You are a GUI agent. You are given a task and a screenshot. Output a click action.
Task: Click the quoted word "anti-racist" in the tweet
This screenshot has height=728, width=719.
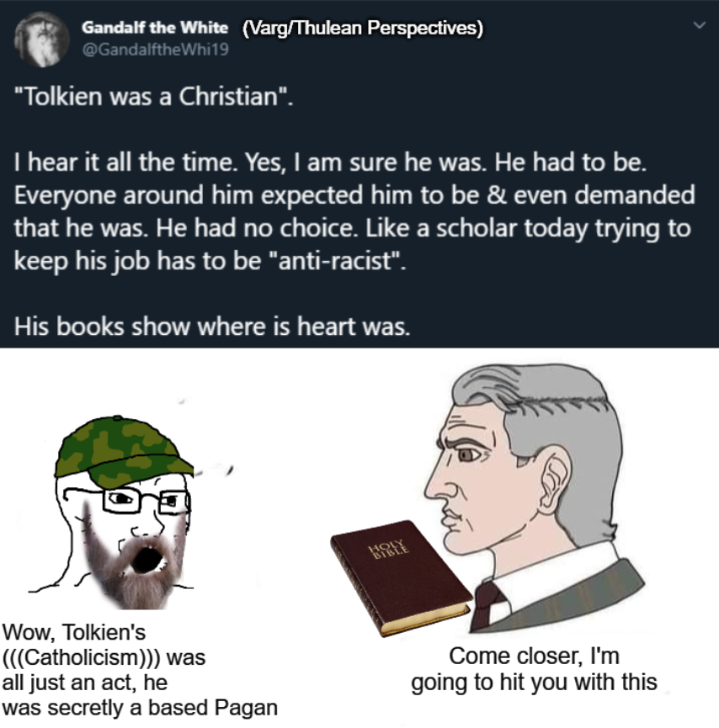(x=338, y=260)
